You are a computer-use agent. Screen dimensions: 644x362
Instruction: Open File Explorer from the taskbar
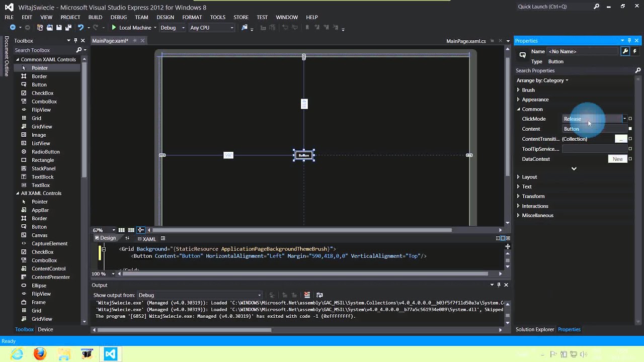point(64,354)
